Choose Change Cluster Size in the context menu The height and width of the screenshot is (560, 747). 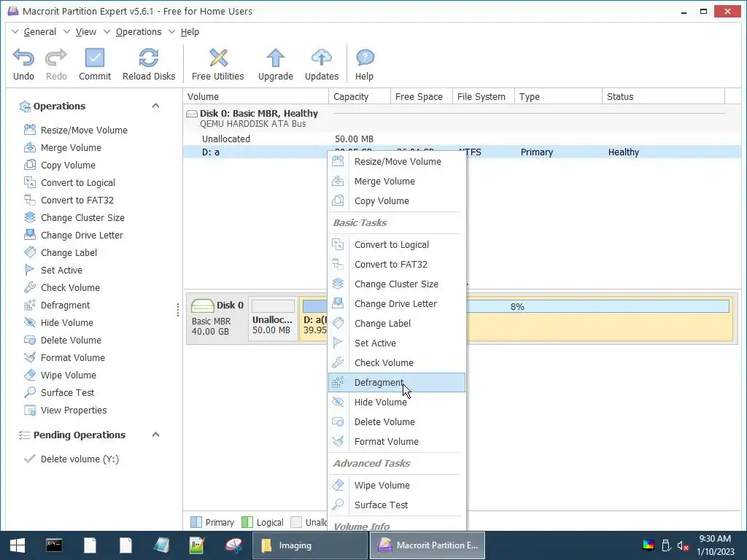tap(396, 284)
